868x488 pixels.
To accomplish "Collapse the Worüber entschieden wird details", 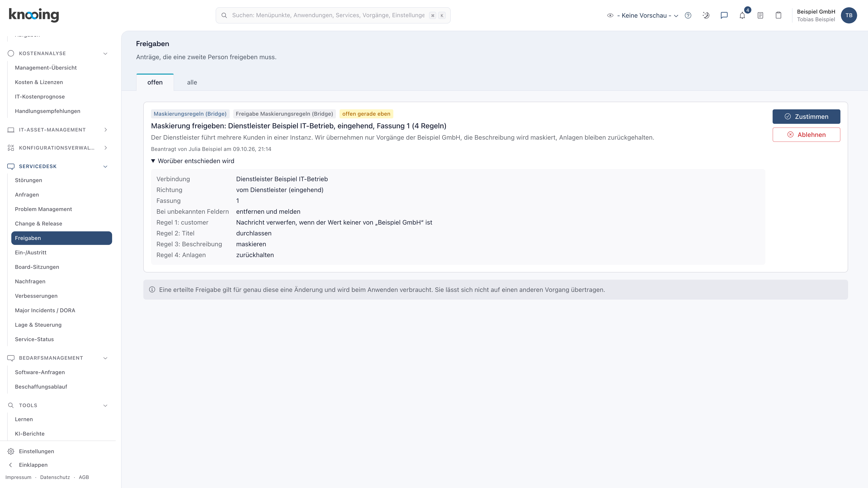I will [193, 161].
